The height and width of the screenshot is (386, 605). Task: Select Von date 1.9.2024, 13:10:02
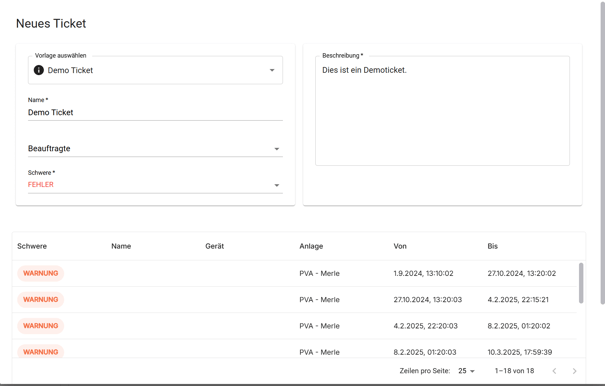(x=423, y=273)
